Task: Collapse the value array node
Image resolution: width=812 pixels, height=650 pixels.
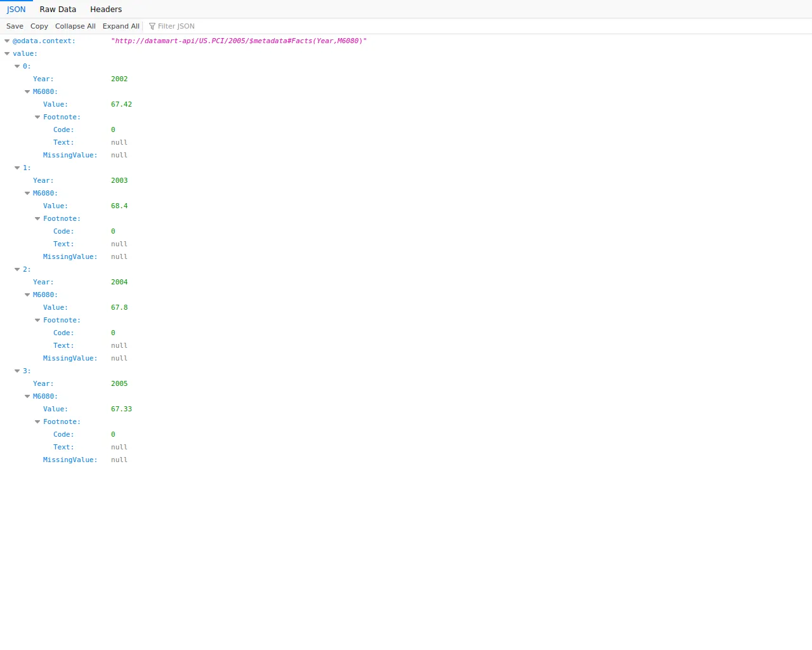Action: [7, 53]
